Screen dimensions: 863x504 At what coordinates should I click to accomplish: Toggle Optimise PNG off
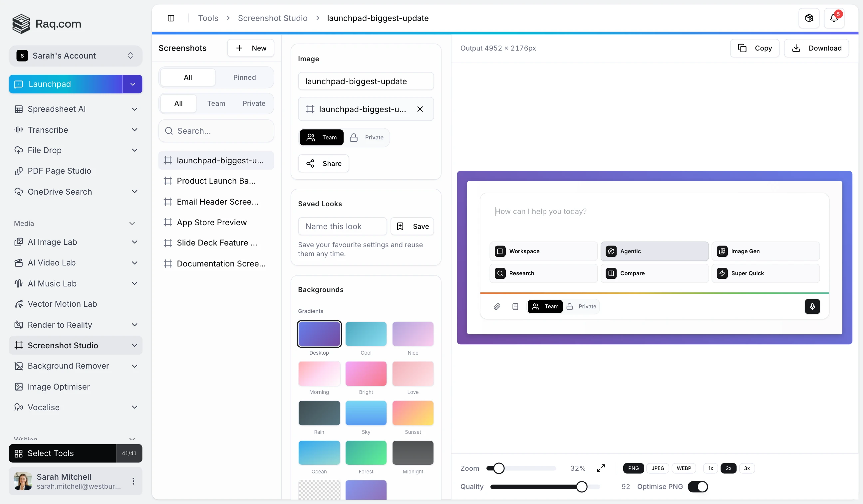(698, 487)
